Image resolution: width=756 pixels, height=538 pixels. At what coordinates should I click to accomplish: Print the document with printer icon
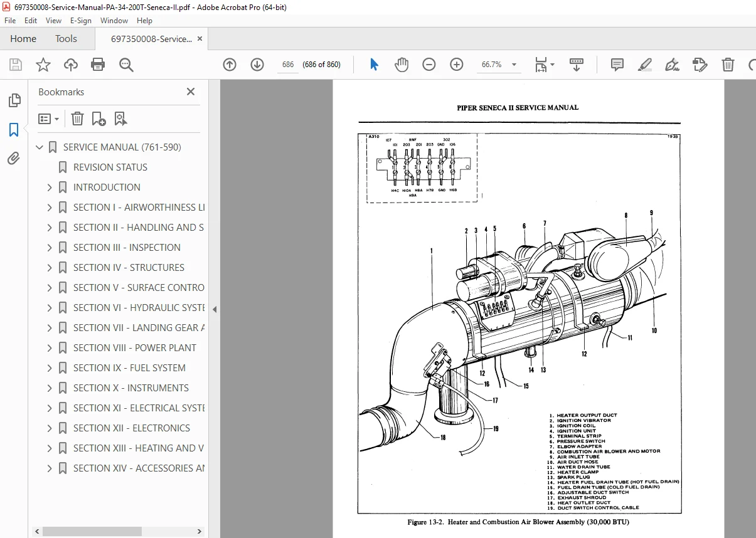click(x=98, y=65)
